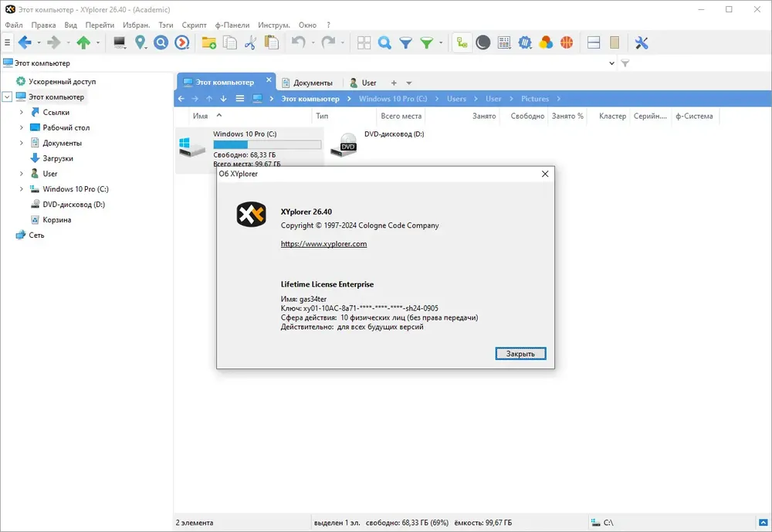Click address bar funnel filter icon

(625, 63)
